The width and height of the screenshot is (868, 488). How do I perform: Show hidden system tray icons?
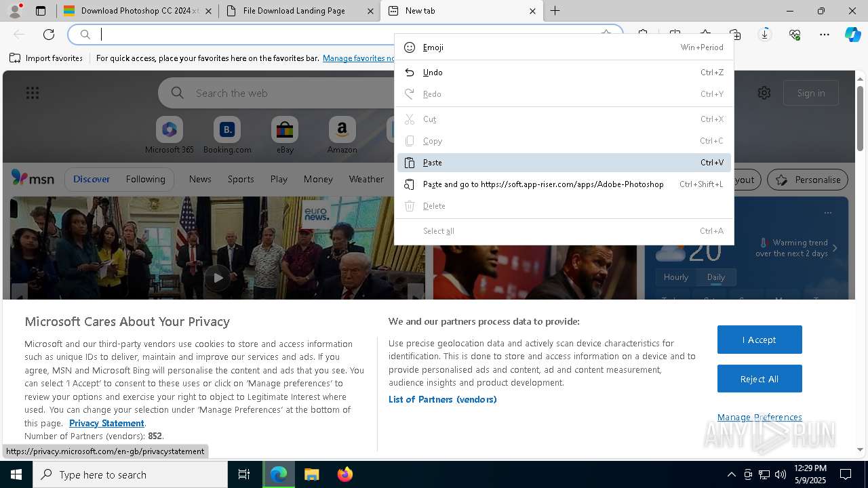tap(731, 474)
